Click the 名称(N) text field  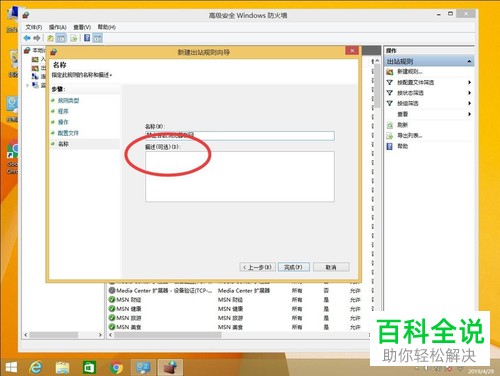tap(240, 135)
